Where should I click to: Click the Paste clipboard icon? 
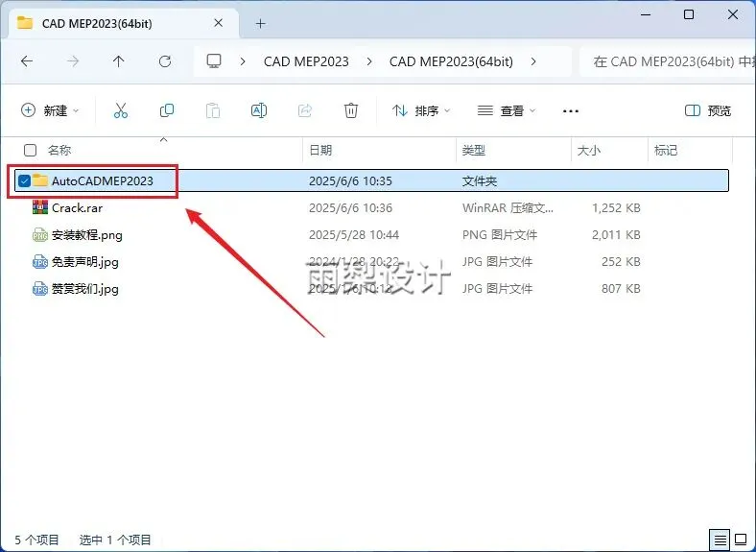click(213, 110)
